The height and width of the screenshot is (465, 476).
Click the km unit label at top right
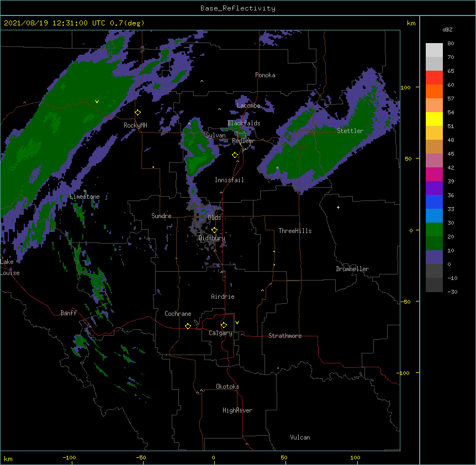(x=411, y=23)
